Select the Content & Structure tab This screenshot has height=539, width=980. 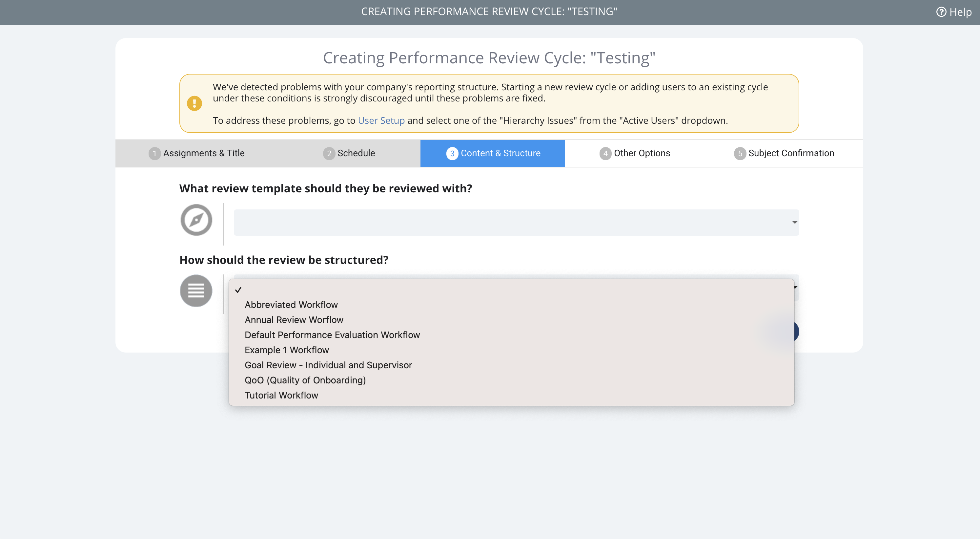click(492, 153)
